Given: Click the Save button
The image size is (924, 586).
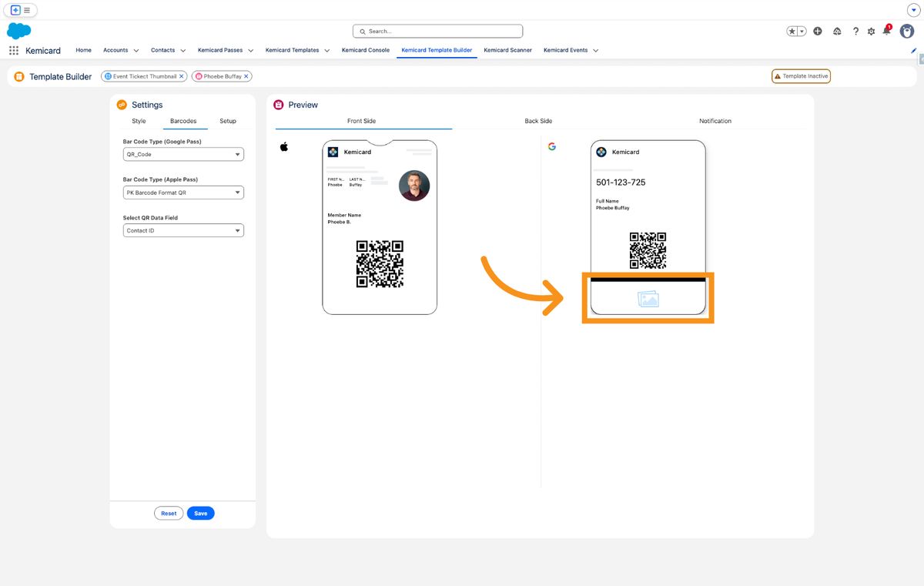Looking at the screenshot, I should [201, 514].
